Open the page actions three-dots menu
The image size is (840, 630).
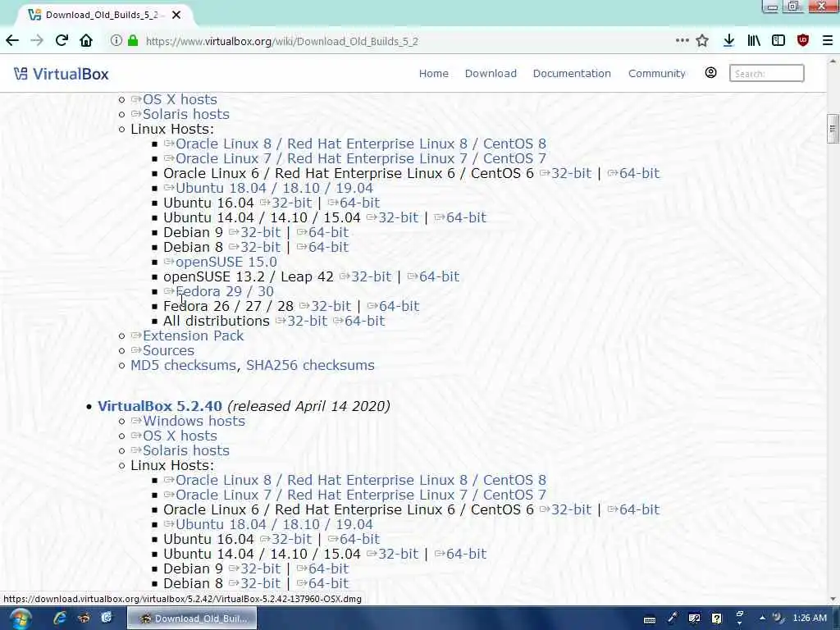point(682,40)
